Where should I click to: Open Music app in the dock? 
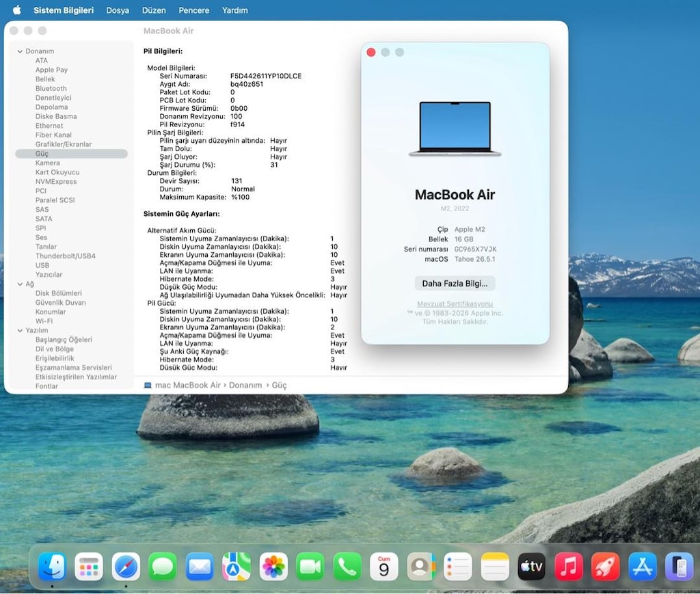(569, 567)
